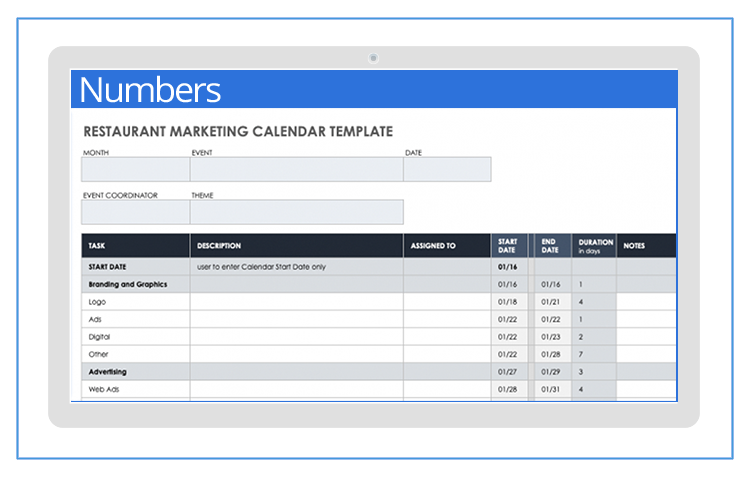Click the Numbers title in blue banner

(x=150, y=90)
